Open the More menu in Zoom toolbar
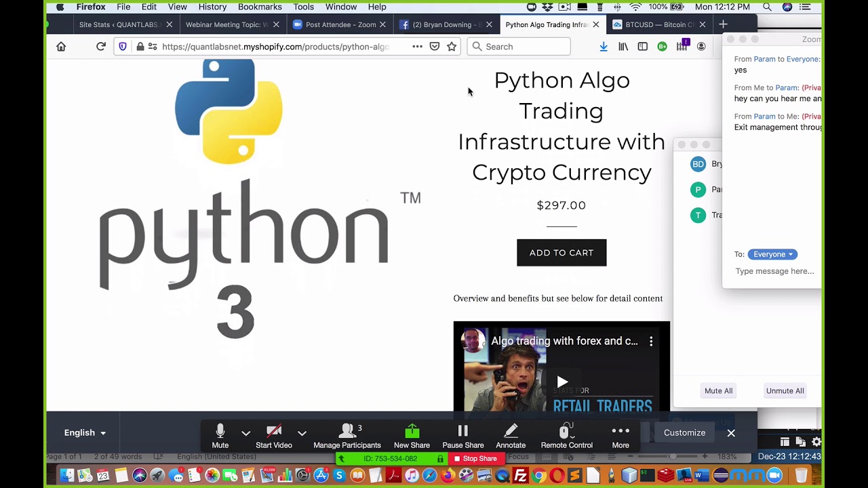The height and width of the screenshot is (488, 868). (x=620, y=436)
